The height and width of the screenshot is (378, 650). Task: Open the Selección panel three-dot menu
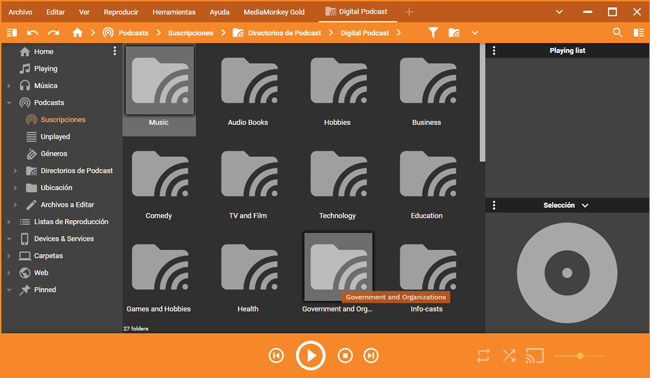point(494,205)
